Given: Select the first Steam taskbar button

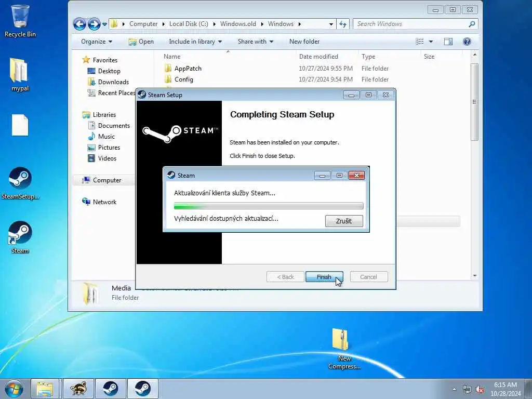Looking at the screenshot, I should click(x=111, y=389).
